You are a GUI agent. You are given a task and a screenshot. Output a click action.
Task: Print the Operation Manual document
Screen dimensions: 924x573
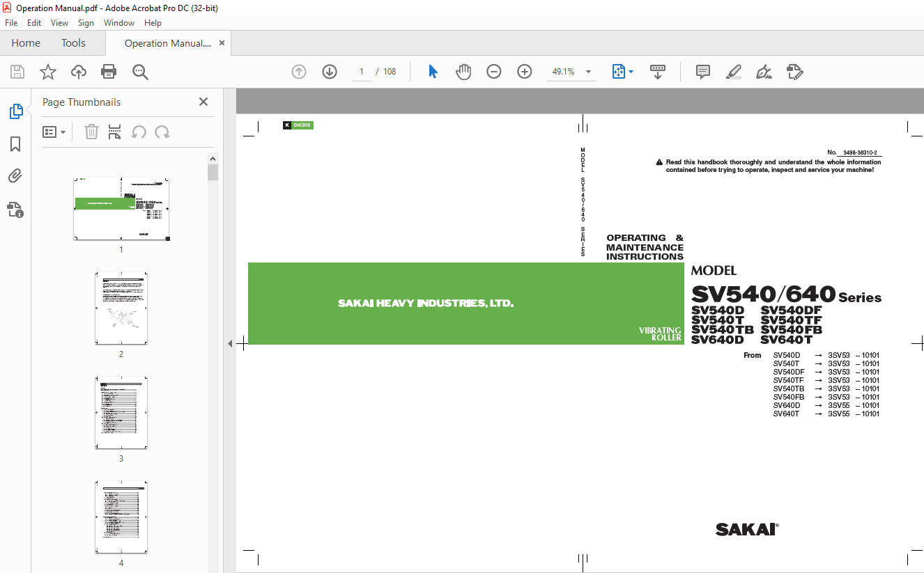[x=109, y=72]
